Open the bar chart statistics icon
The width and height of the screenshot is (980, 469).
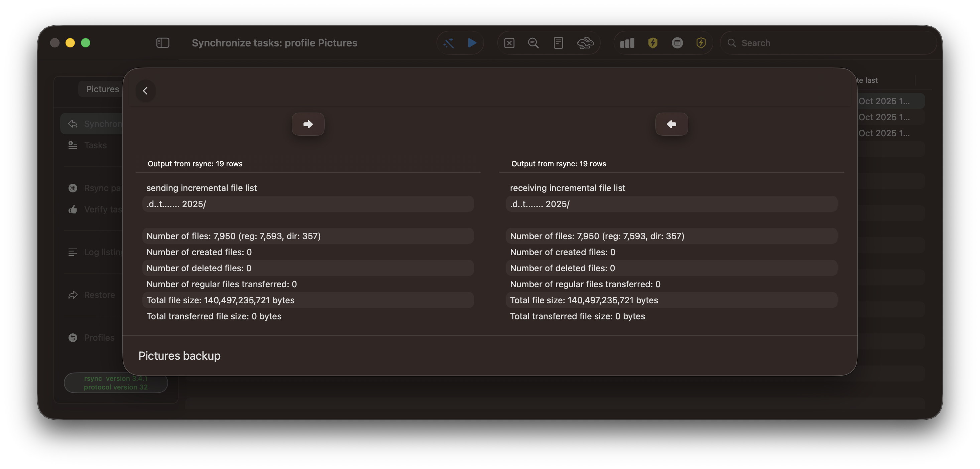pyautogui.click(x=627, y=43)
